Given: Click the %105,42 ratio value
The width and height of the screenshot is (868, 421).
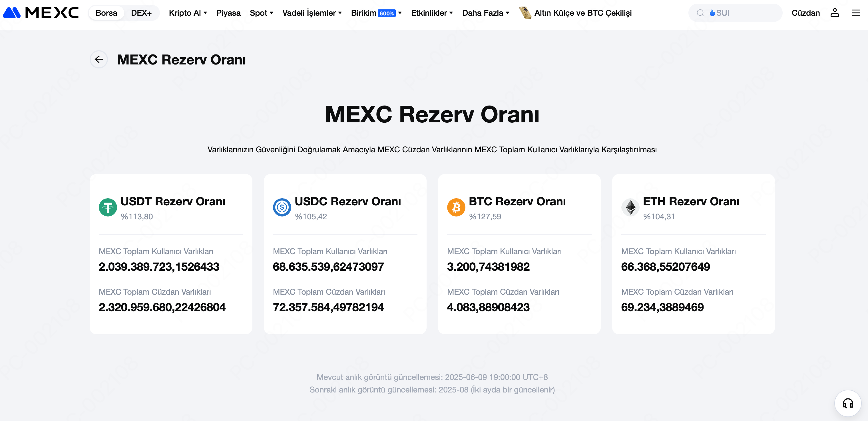Looking at the screenshot, I should pyautogui.click(x=311, y=216).
